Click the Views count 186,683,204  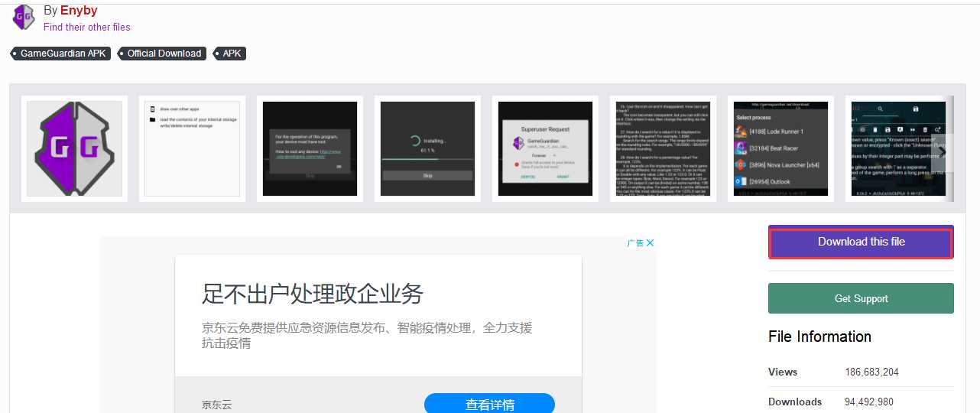coord(871,372)
